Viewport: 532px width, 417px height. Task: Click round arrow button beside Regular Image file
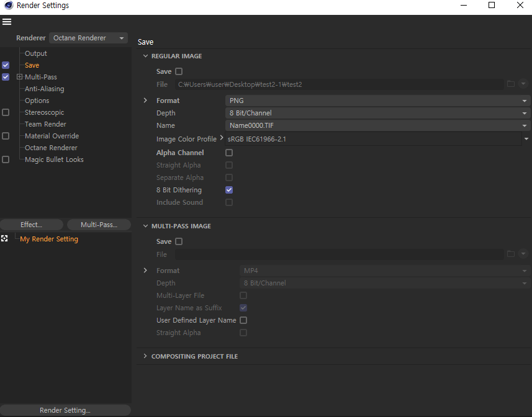click(x=523, y=84)
